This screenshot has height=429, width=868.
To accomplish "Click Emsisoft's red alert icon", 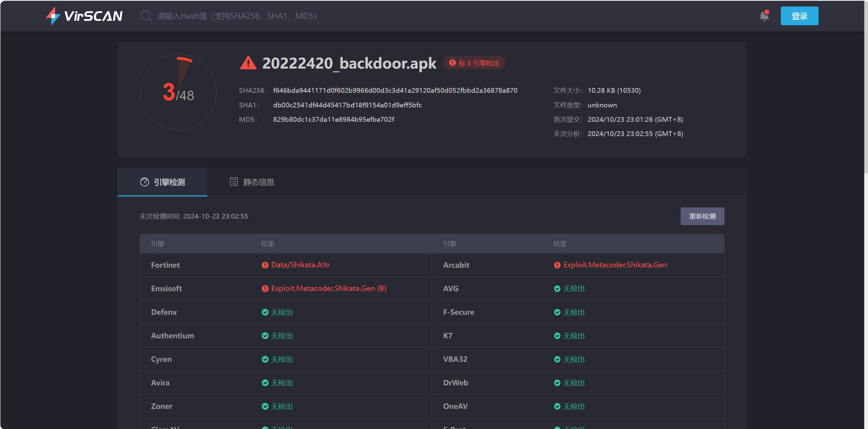I will click(x=265, y=289).
